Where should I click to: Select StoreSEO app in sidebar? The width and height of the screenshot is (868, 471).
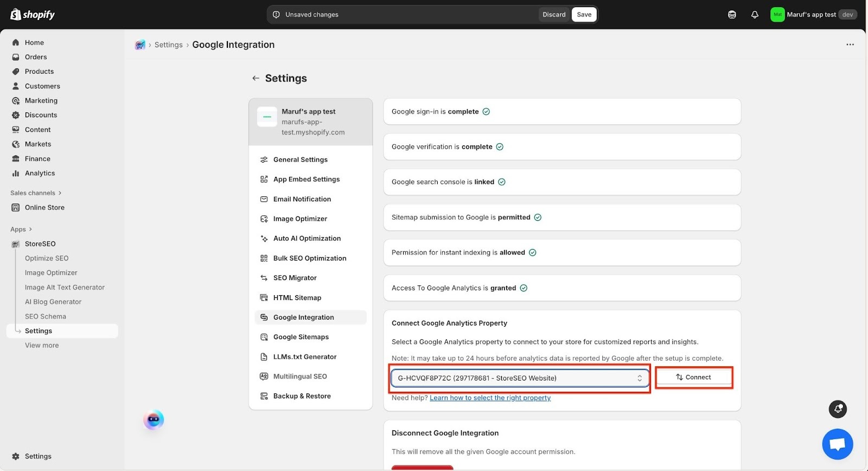(x=40, y=244)
